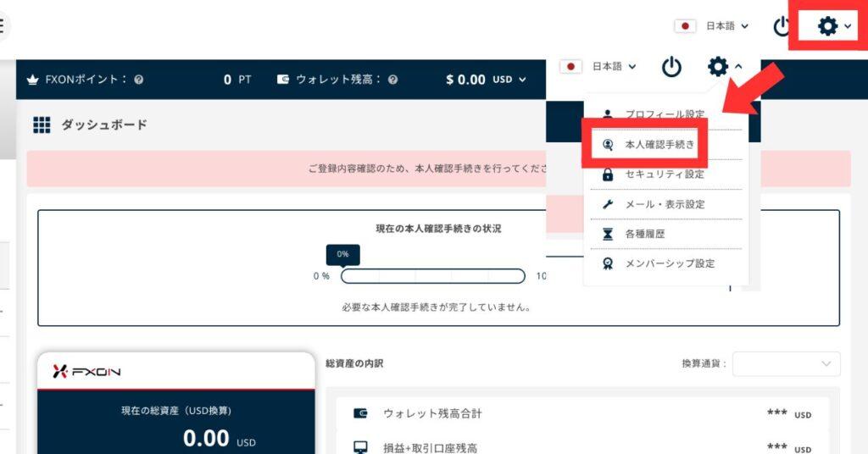Click the dashboard grid icon
Viewport: 868px width, 454px height.
point(42,125)
